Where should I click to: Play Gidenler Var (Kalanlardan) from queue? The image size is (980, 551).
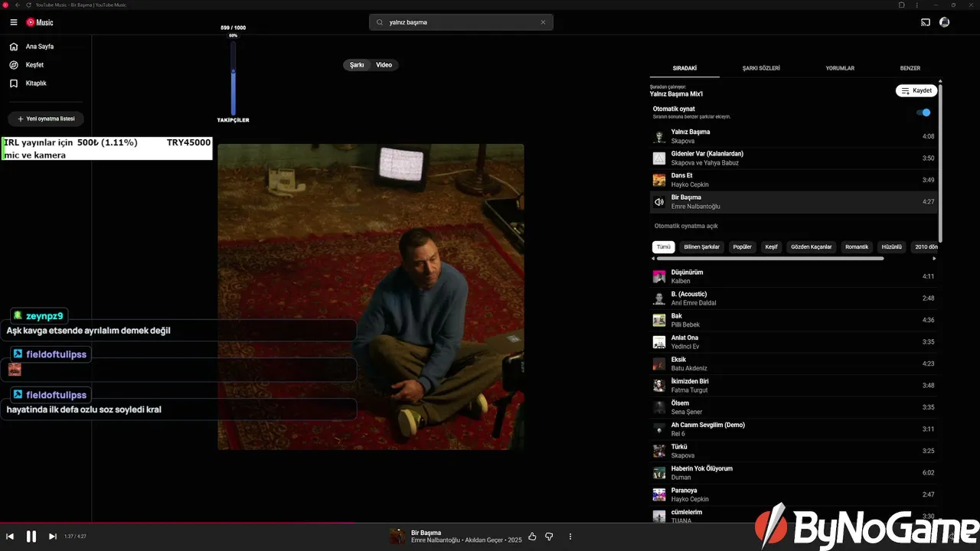pyautogui.click(x=793, y=158)
